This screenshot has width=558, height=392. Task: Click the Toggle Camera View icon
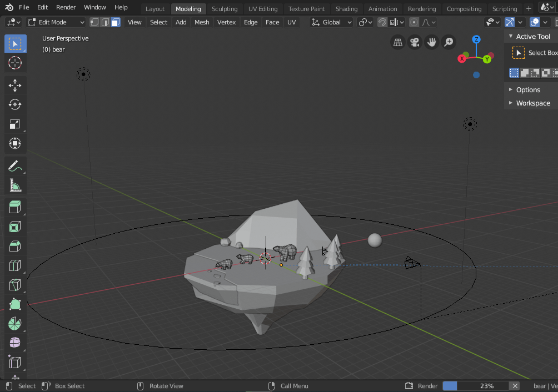(414, 42)
